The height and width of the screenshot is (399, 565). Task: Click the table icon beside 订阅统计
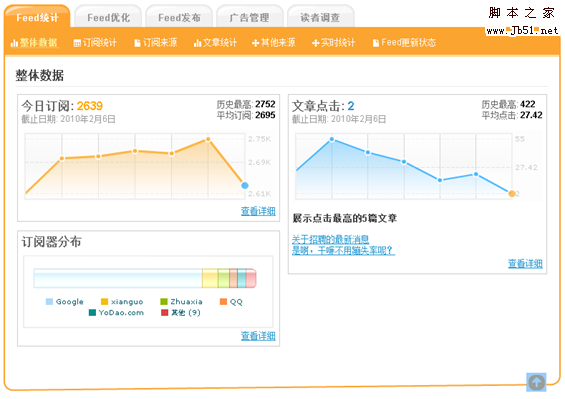click(77, 43)
